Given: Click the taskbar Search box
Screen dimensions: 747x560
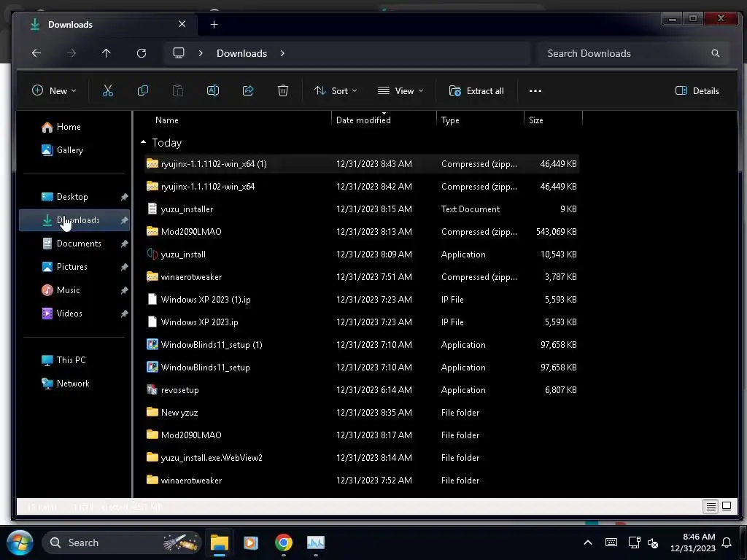Looking at the screenshot, I should tap(122, 542).
